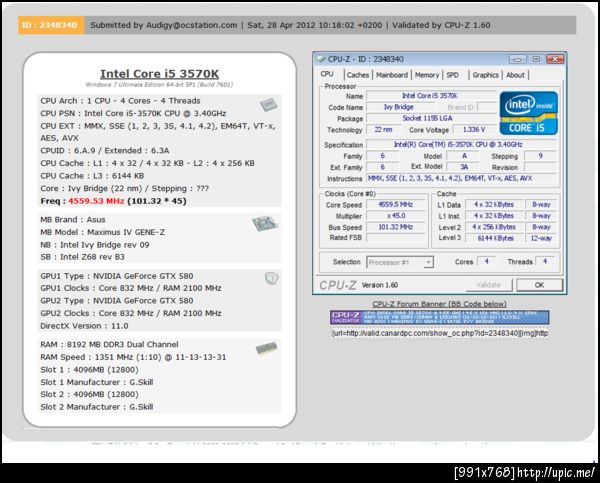This screenshot has width=600, height=483.
Task: Click the Slot 1 Manufacturer : G.Skill line
Action: click(x=97, y=382)
